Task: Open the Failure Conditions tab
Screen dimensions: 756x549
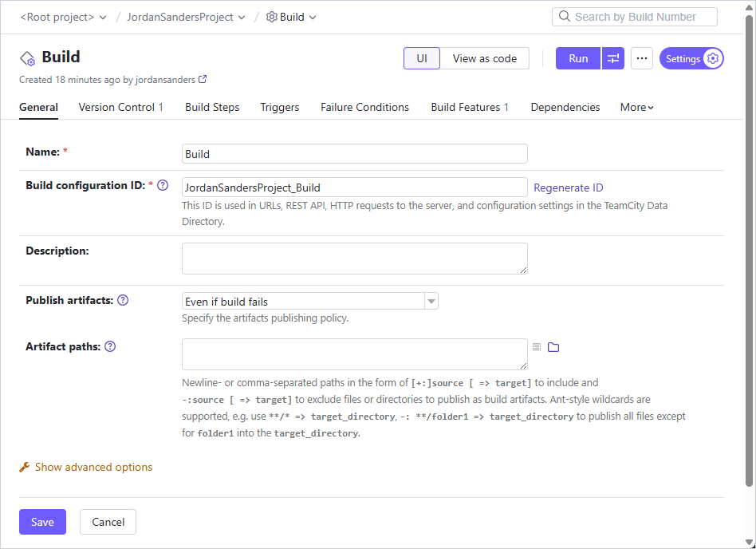Action: click(x=364, y=107)
